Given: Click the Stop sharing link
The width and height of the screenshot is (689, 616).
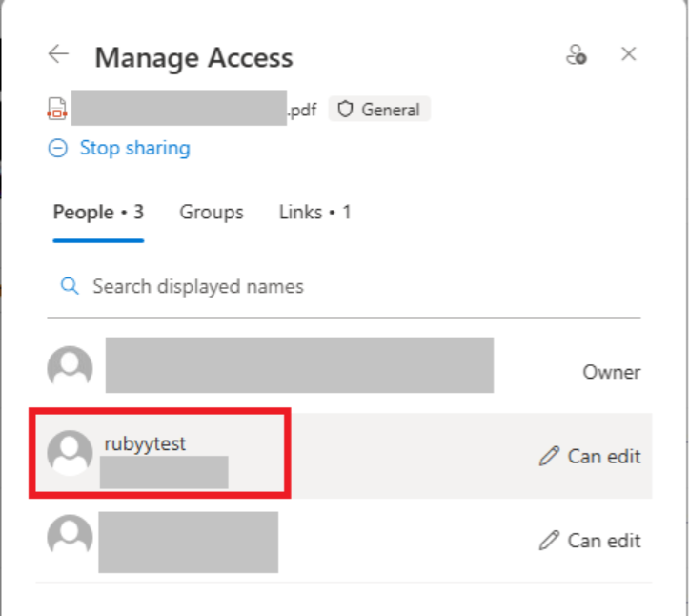Looking at the screenshot, I should [x=135, y=148].
